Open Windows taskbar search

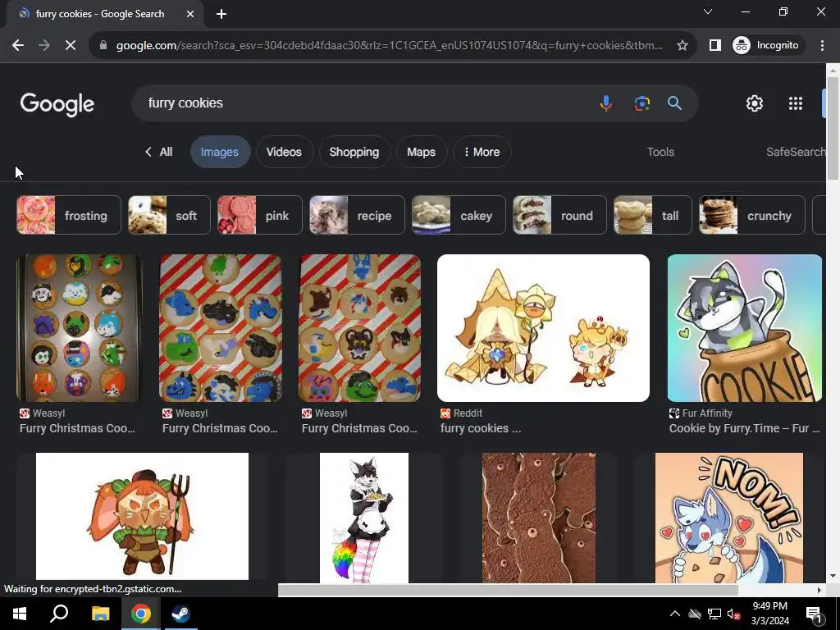pos(59,614)
